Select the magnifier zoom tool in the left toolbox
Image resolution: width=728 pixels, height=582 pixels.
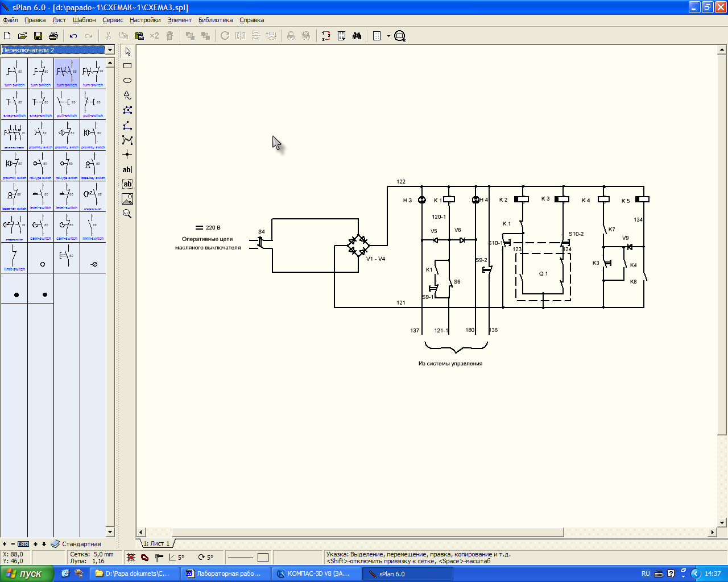[x=127, y=214]
